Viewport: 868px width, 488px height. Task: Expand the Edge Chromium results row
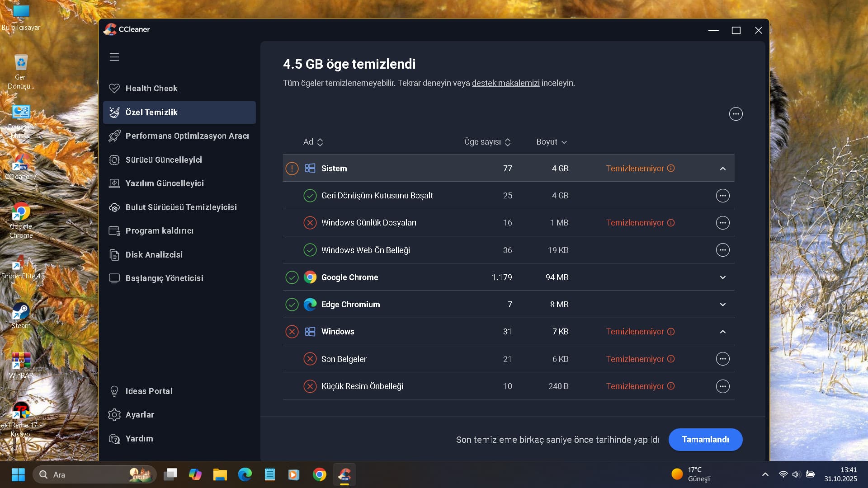coord(722,305)
